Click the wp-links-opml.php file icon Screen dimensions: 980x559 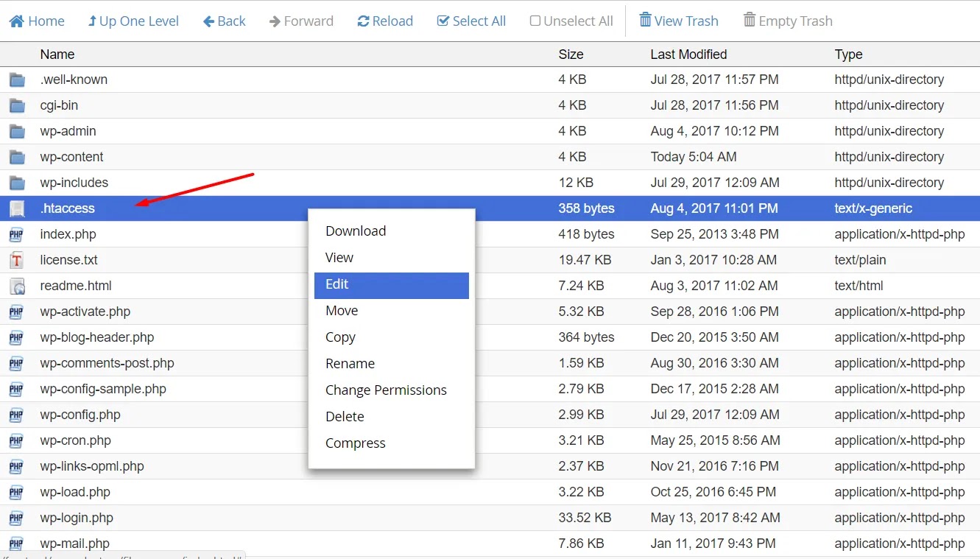[x=17, y=466]
